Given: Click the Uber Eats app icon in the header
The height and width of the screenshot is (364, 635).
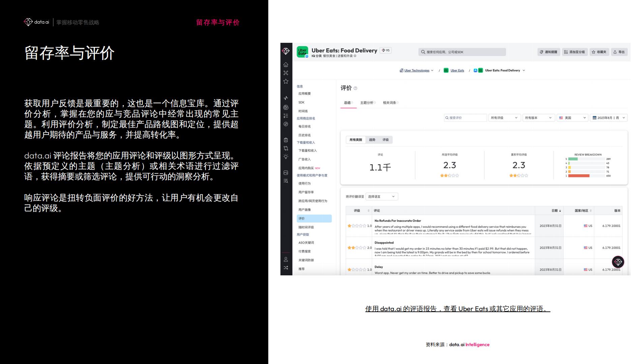Looking at the screenshot, I should point(302,52).
